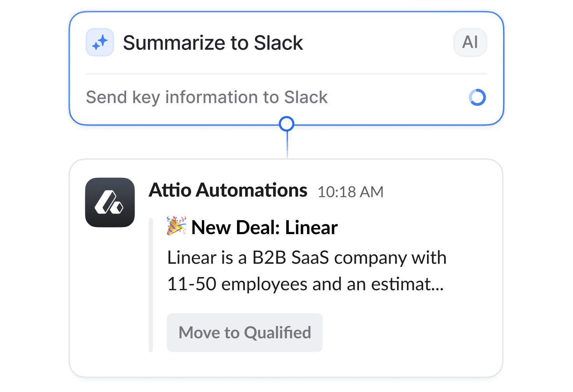Click the Send key information to Slack text field

[207, 97]
